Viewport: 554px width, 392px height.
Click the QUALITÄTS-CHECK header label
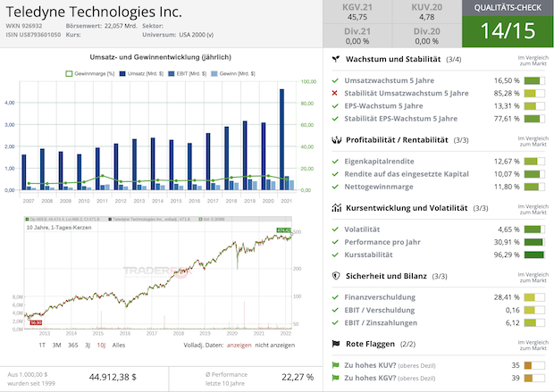pos(508,8)
